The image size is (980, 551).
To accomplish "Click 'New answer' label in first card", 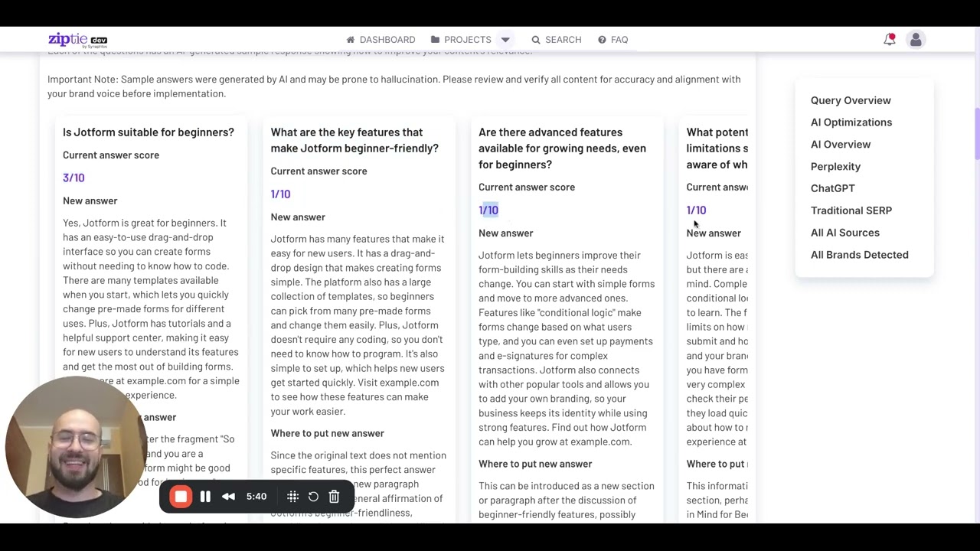I will point(90,201).
